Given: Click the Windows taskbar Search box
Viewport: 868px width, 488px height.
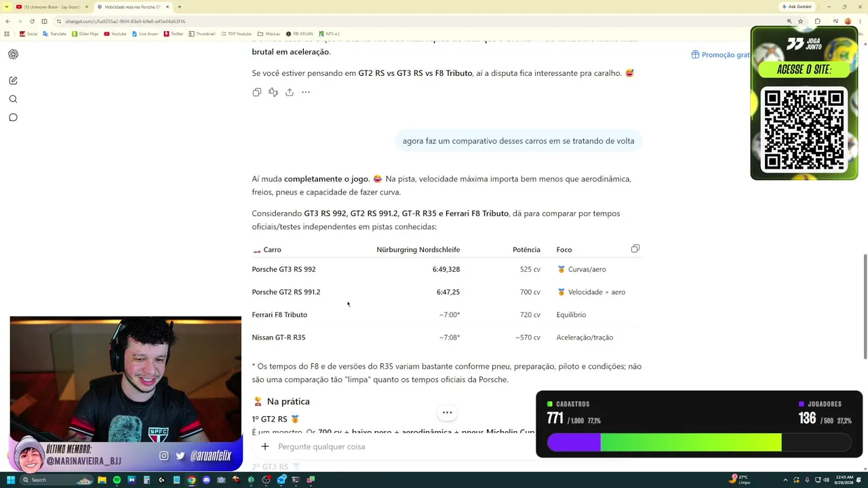Looking at the screenshot, I should [x=56, y=480].
